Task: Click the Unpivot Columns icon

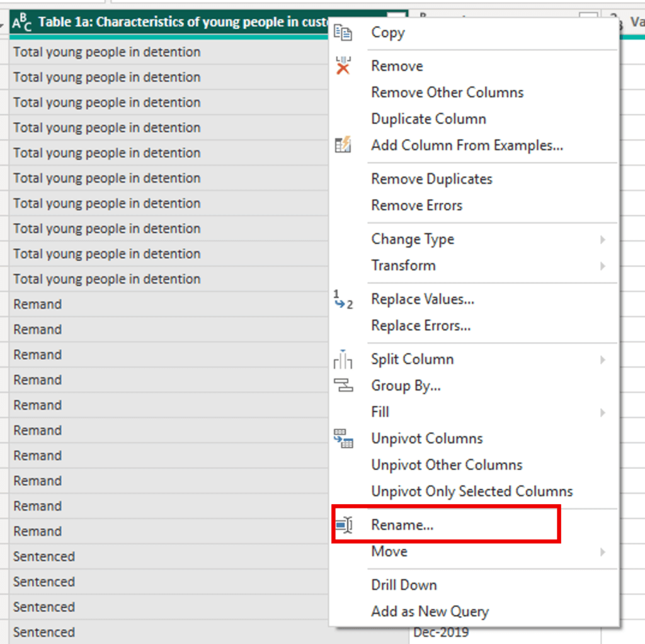Action: click(x=343, y=439)
